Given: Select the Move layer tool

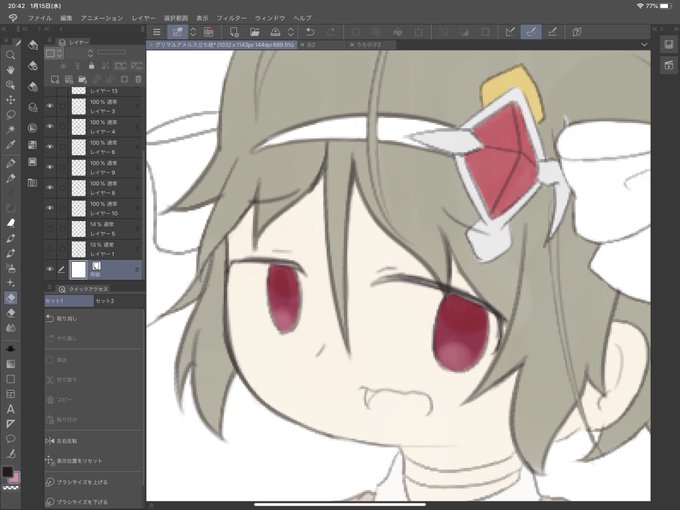Looking at the screenshot, I should click(x=10, y=100).
